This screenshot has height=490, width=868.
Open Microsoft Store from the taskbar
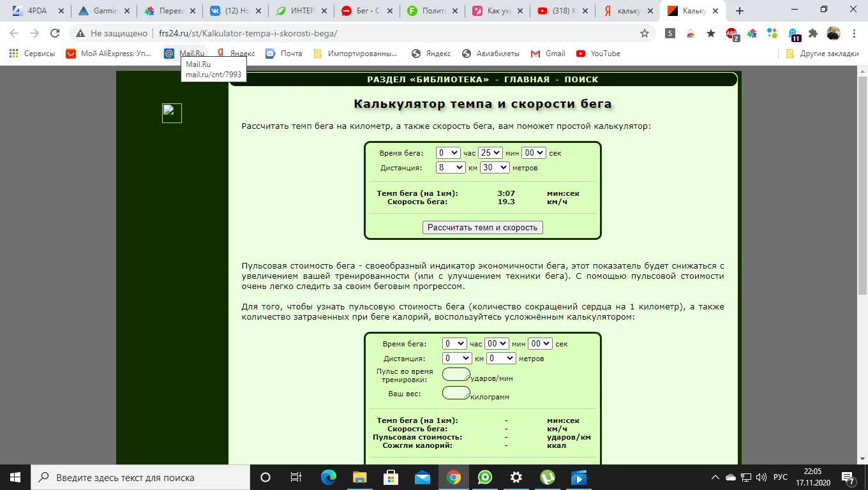point(391,477)
